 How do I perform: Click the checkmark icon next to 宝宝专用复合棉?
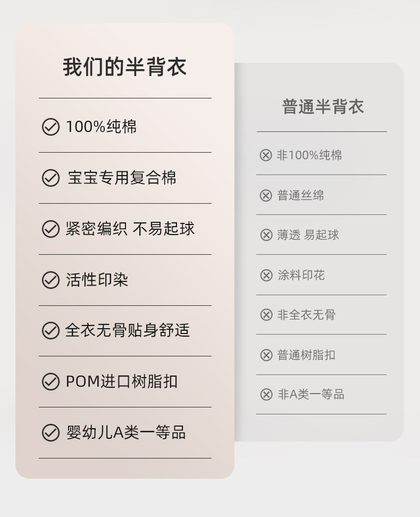tap(51, 178)
